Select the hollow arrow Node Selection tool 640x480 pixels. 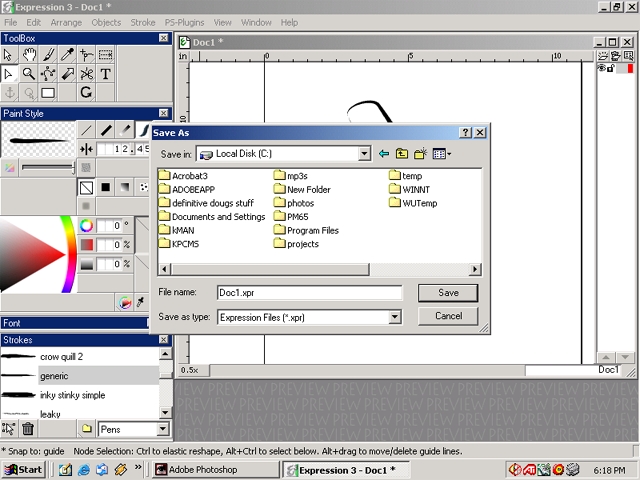tap(8, 74)
